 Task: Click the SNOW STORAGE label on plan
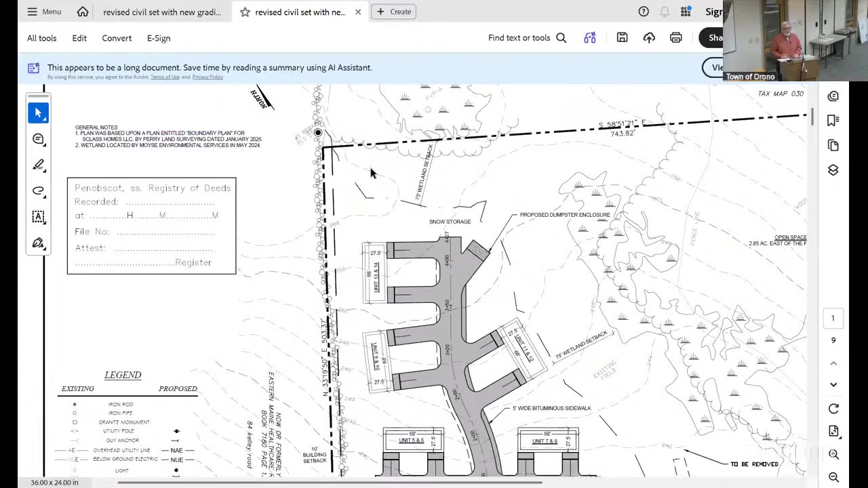[x=450, y=222]
